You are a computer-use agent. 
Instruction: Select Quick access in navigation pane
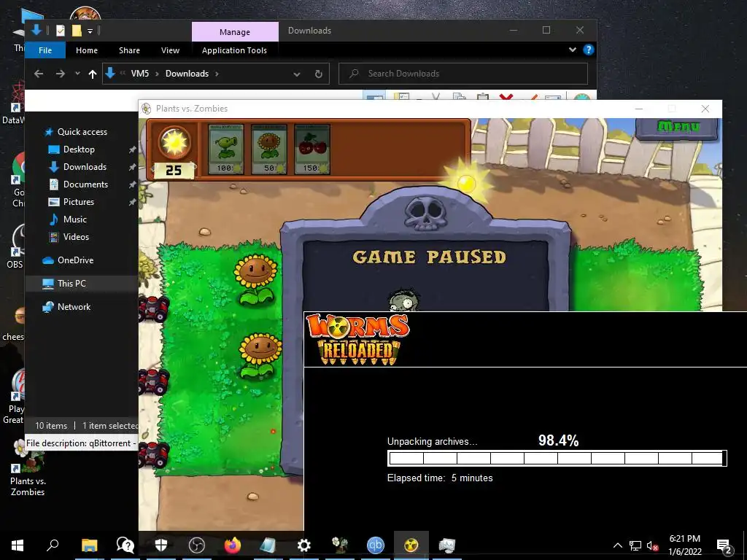[82, 132]
